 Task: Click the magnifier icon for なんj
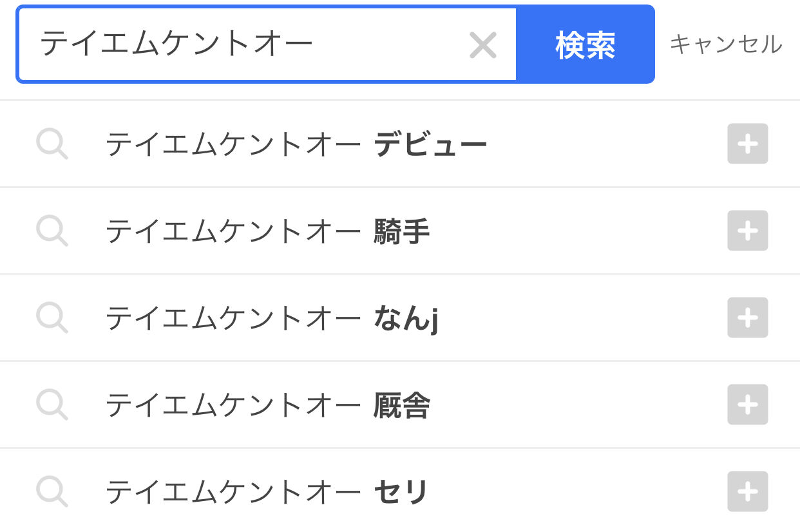[52, 318]
